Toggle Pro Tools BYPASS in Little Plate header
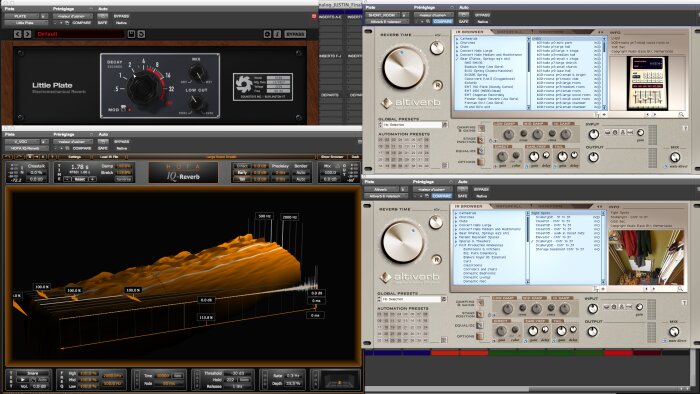 coord(121,16)
